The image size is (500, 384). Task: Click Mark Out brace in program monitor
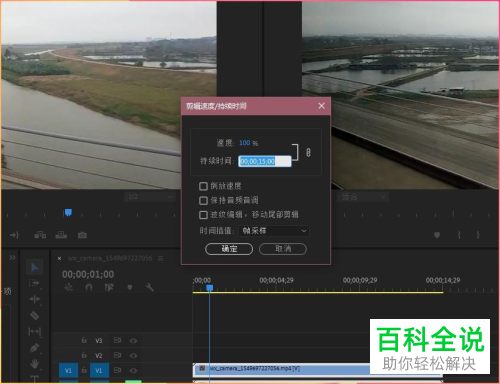coord(478,235)
